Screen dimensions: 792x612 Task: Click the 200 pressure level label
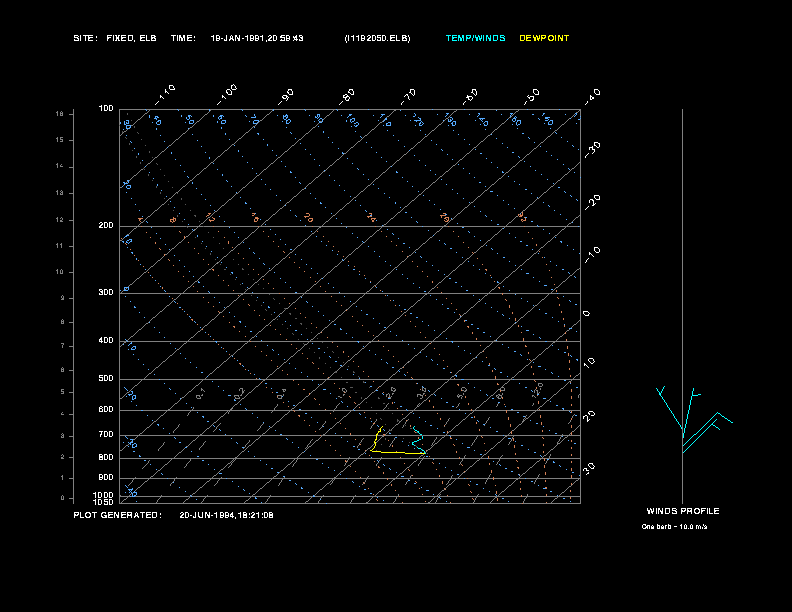tap(106, 225)
